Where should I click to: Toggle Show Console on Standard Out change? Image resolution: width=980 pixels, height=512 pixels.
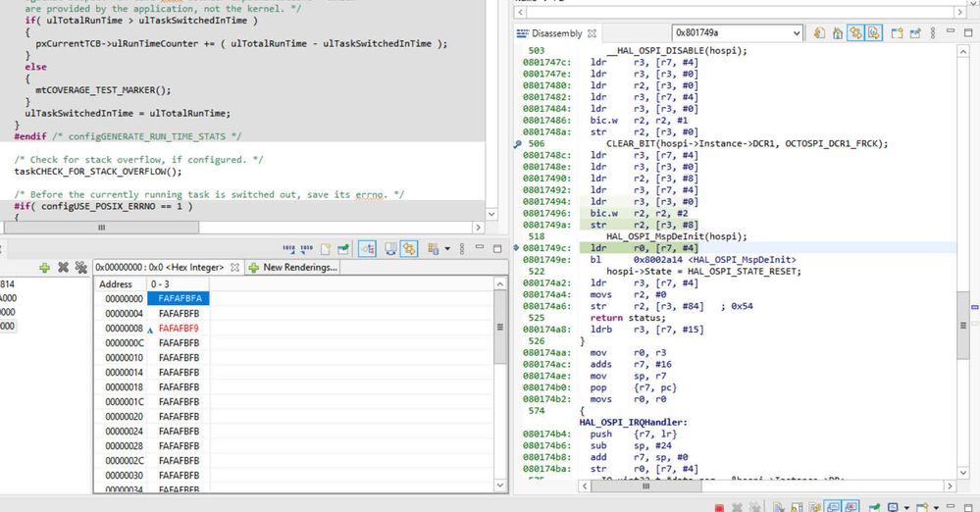point(833,507)
